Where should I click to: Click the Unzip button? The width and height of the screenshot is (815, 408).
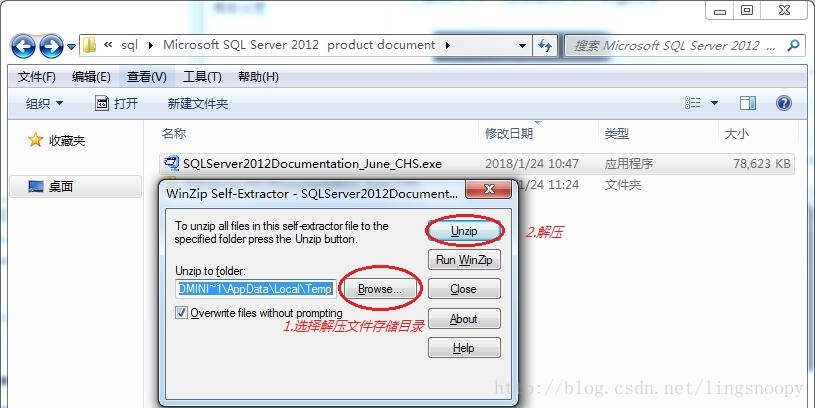tap(464, 231)
